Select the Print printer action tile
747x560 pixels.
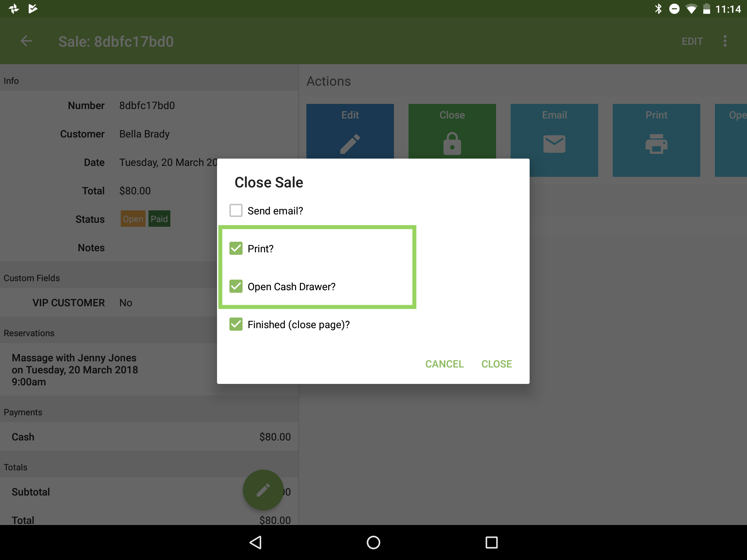pos(656,140)
